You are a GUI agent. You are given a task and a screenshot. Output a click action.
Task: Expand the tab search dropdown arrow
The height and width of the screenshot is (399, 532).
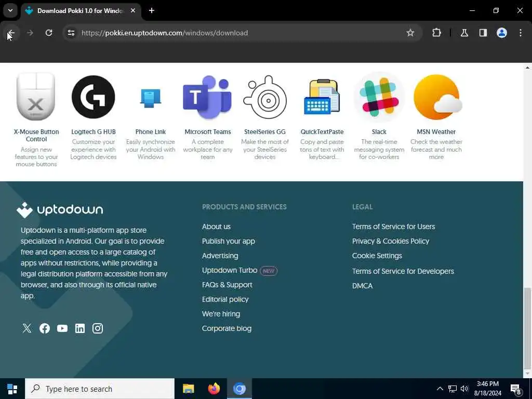click(10, 10)
